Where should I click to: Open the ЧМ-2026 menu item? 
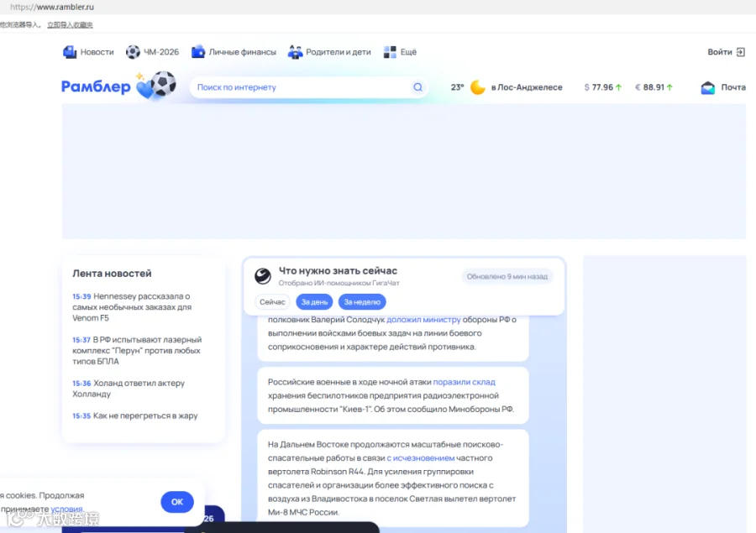pyautogui.click(x=161, y=52)
